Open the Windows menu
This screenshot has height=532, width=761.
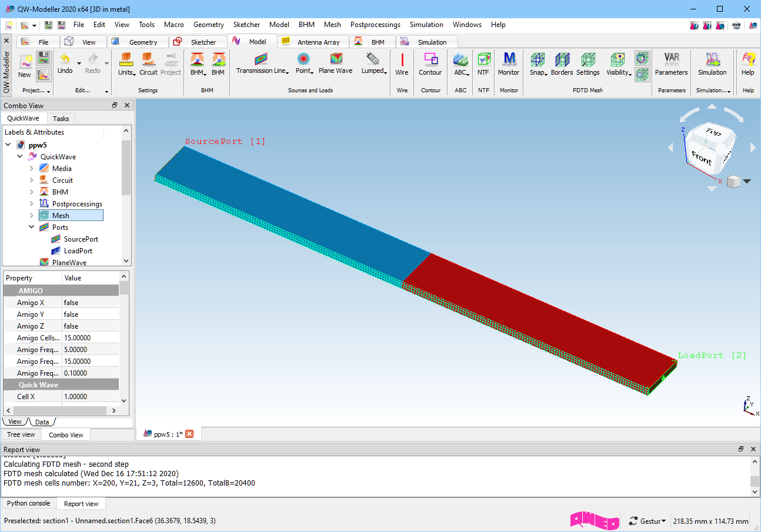pos(467,25)
